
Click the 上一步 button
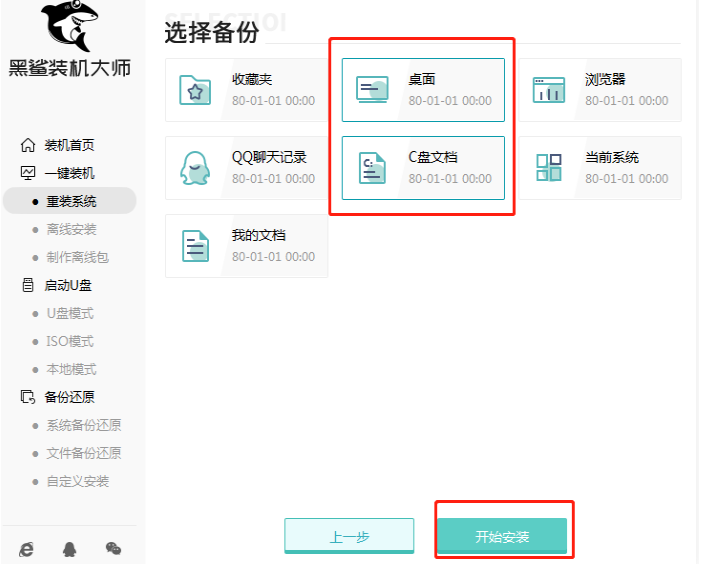[x=349, y=537]
